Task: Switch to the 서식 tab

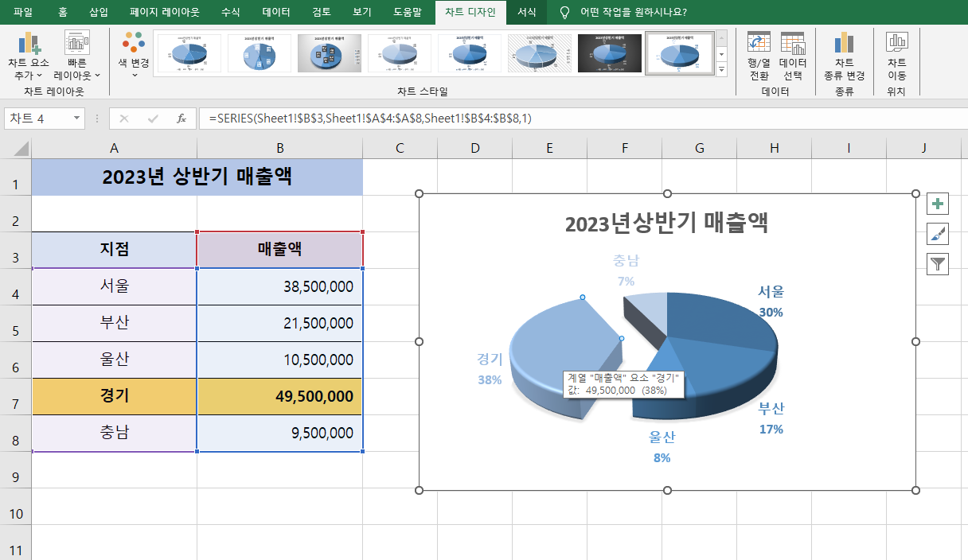Action: pyautogui.click(x=526, y=12)
